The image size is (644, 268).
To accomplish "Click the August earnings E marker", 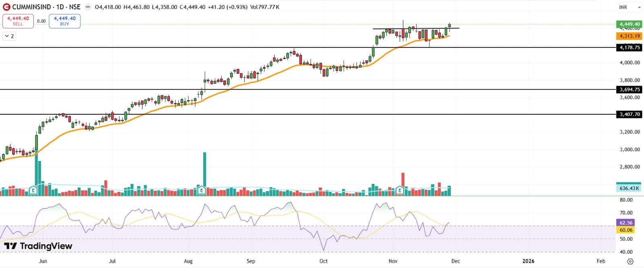I will 201,190.
